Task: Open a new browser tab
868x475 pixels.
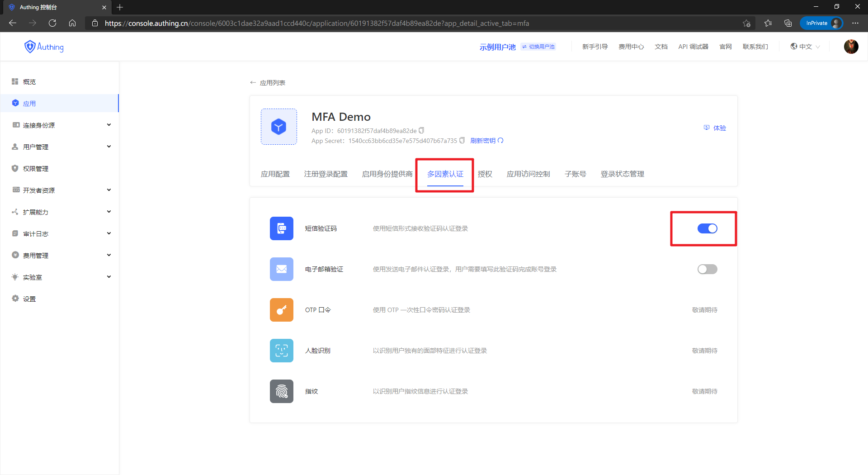Action: click(120, 7)
